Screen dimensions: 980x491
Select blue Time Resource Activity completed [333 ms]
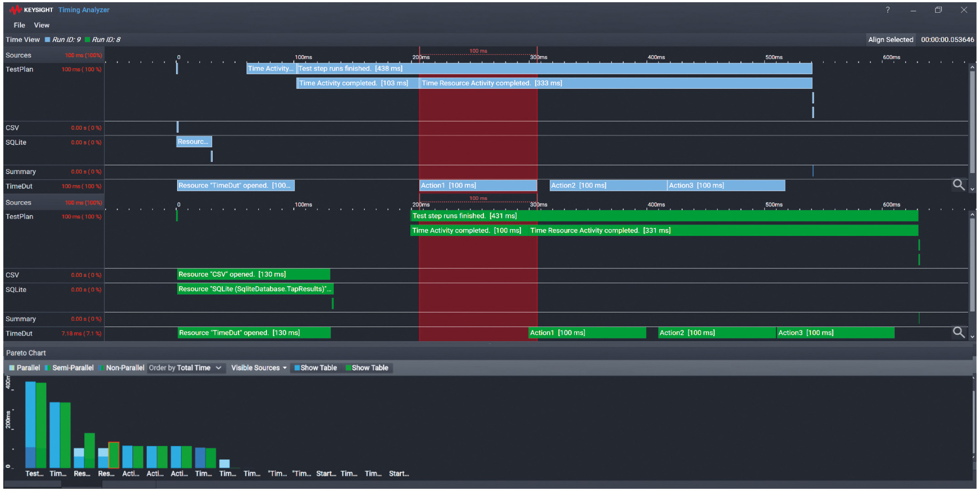tap(616, 83)
